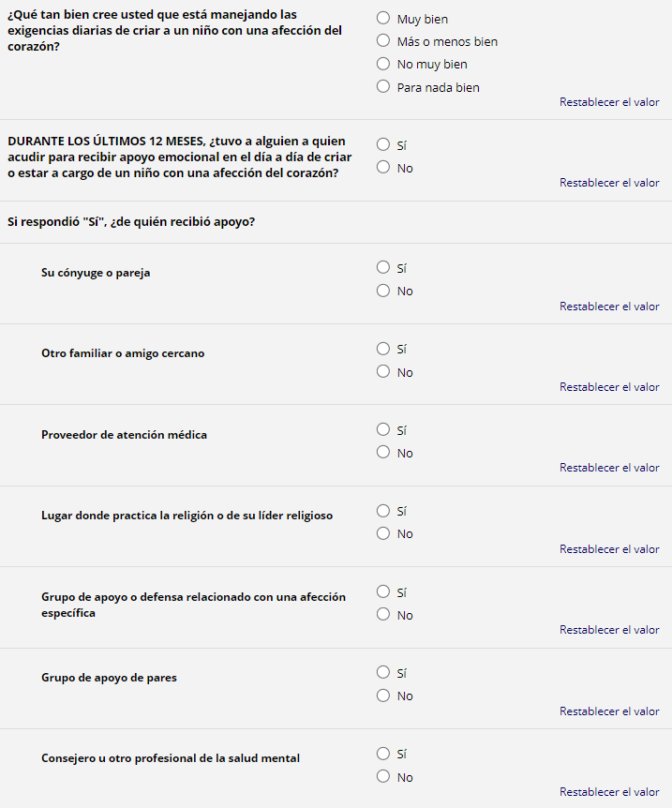Click 'Restablecer el valor' under cónyuge o pareja
The image size is (672, 808).
609,307
